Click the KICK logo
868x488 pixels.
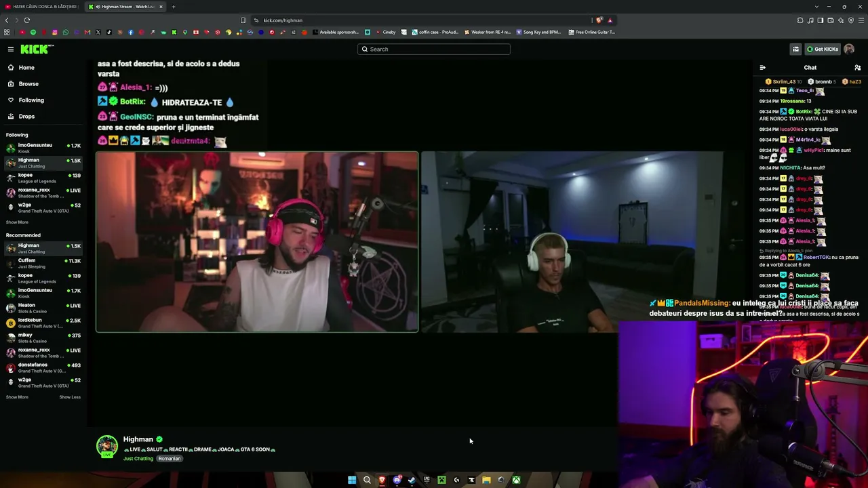[37, 49]
